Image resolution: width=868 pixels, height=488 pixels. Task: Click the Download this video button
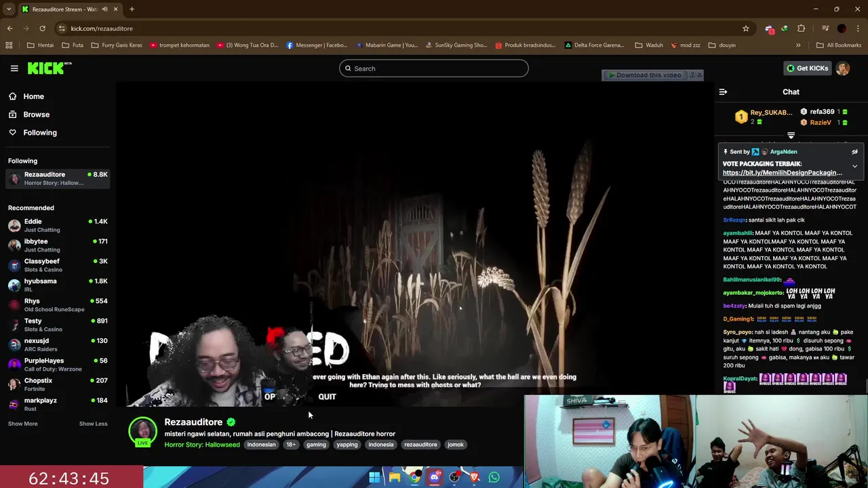point(645,75)
